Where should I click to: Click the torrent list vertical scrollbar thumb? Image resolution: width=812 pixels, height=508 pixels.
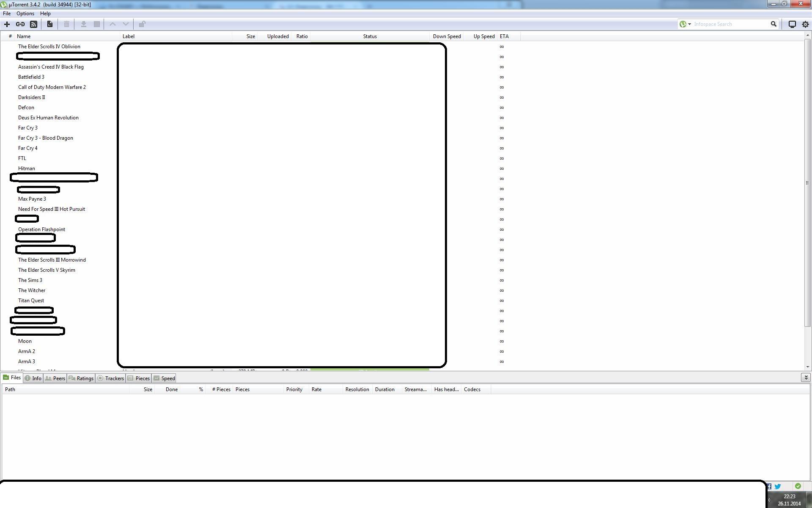point(807,182)
